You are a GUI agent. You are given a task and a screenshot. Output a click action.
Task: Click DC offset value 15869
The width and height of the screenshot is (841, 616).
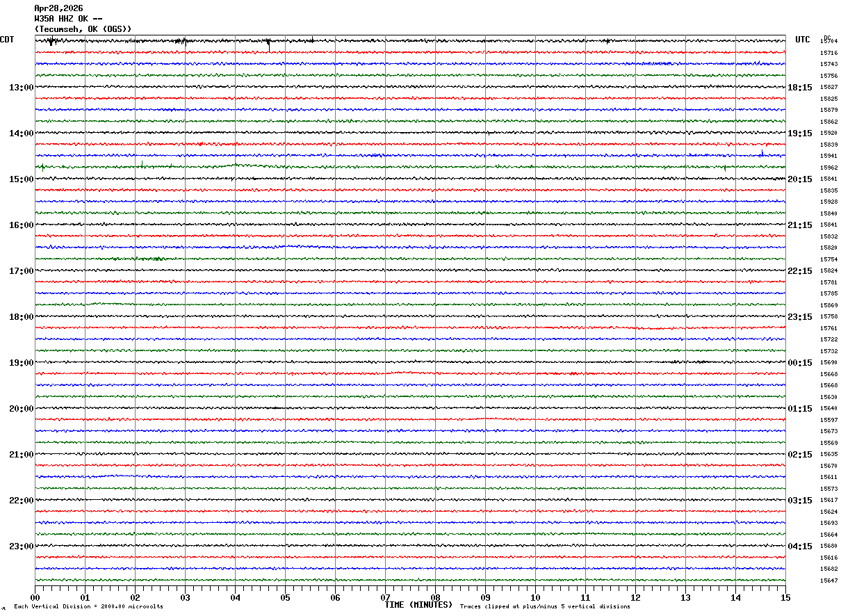[x=828, y=306]
